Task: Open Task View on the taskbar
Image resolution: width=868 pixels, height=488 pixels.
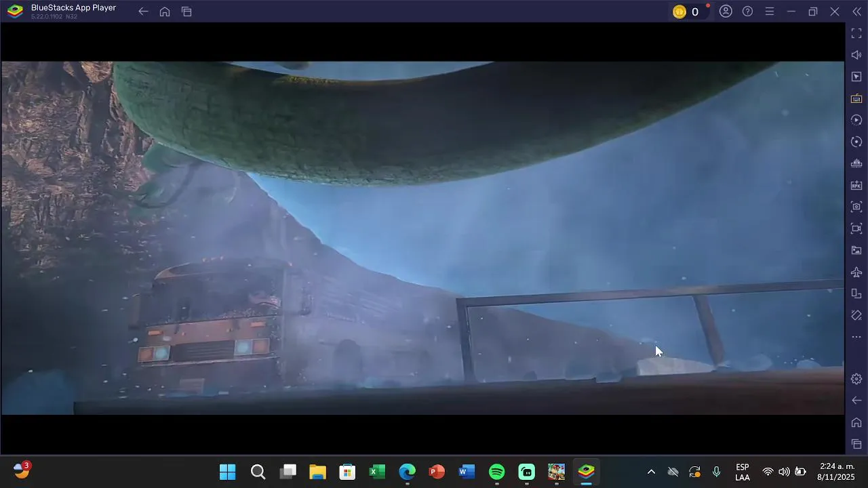Action: click(x=289, y=472)
